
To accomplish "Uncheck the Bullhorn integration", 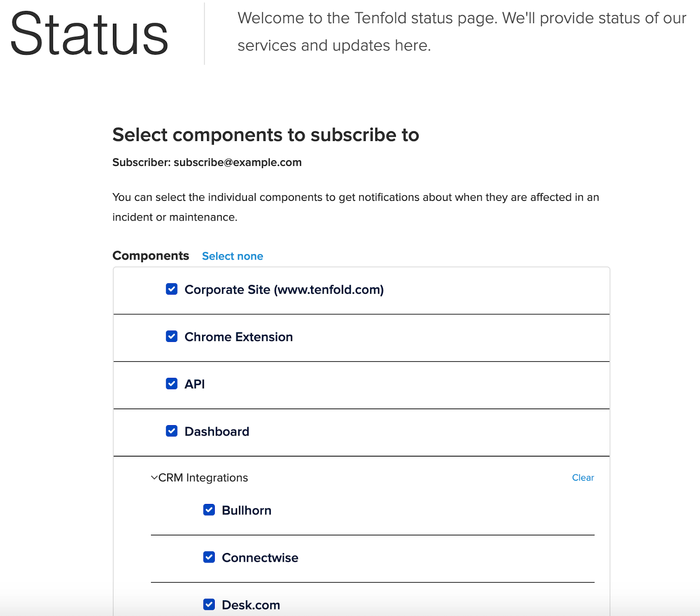I will coord(209,510).
